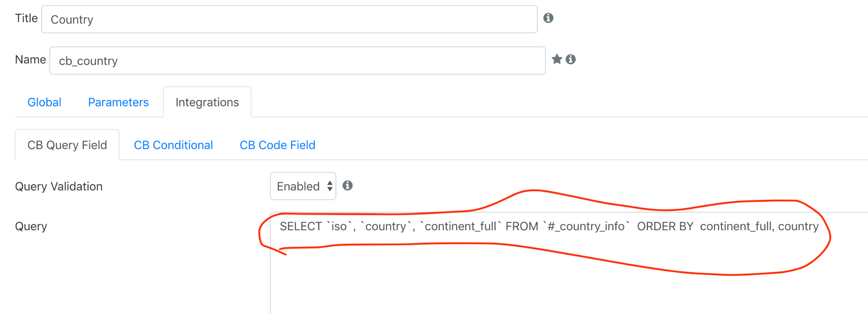Click the up-down arrows of Enabled select
868x314 pixels.
pos(330,186)
